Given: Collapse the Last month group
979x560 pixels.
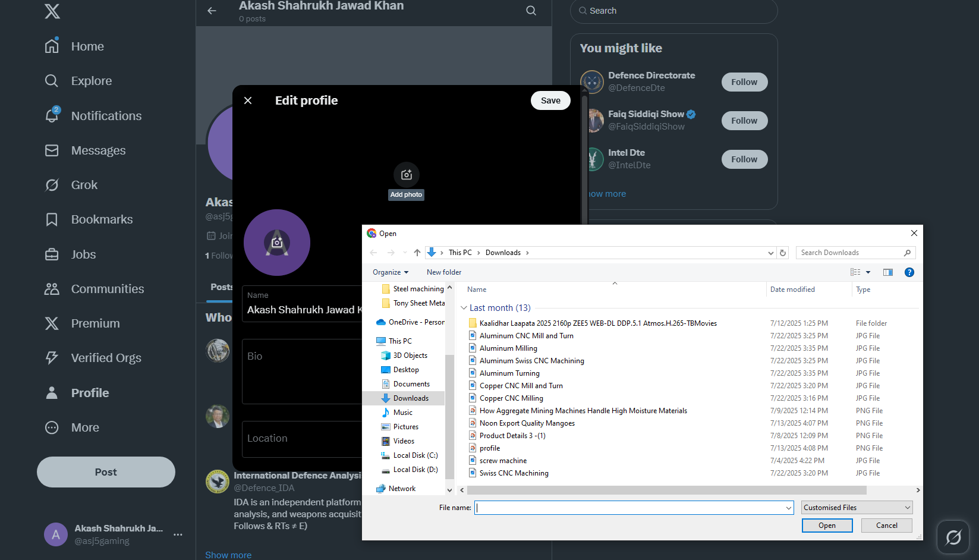Looking at the screenshot, I should tap(464, 308).
